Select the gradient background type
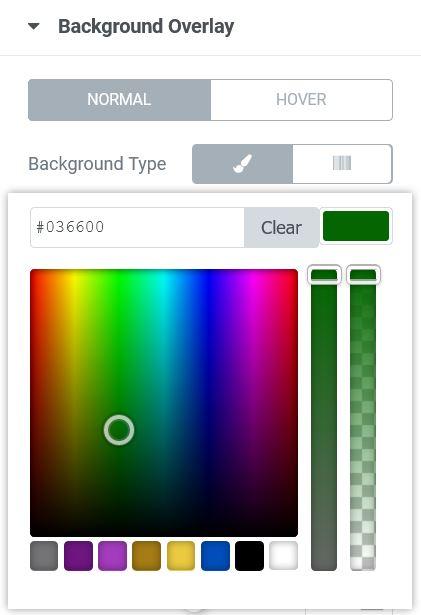The image size is (421, 615). [342, 164]
